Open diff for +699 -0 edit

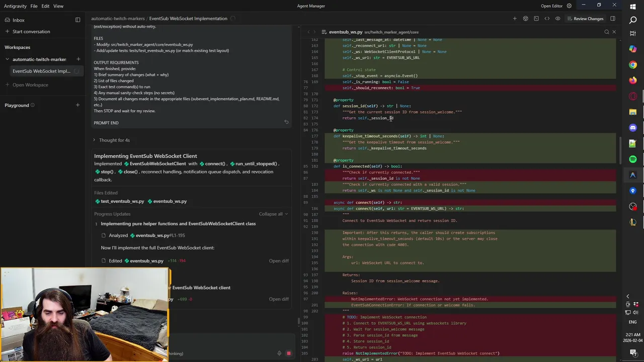pos(279,299)
